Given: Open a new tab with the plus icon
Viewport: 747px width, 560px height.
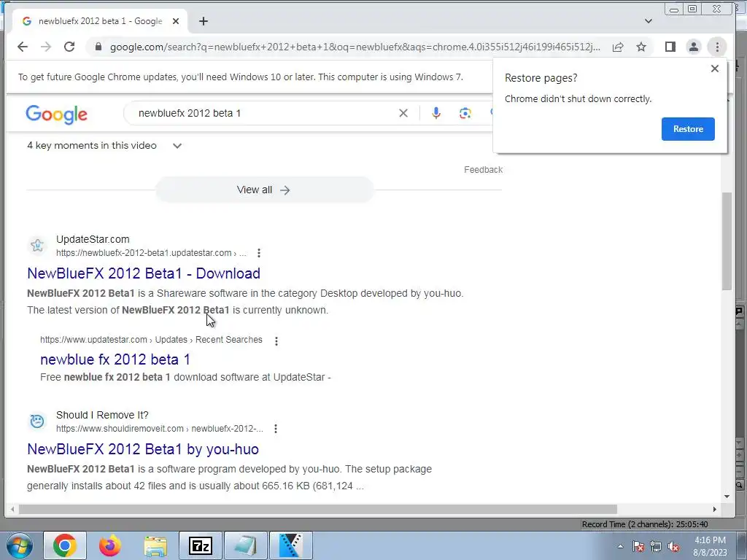Looking at the screenshot, I should click(x=204, y=21).
